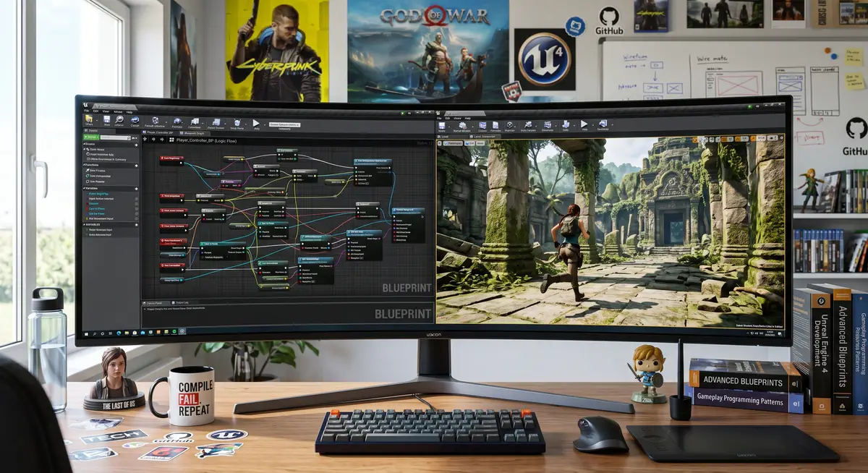Collapse the Graphs section in My Blueprint panel
The image size is (868, 473).
coord(84,144)
